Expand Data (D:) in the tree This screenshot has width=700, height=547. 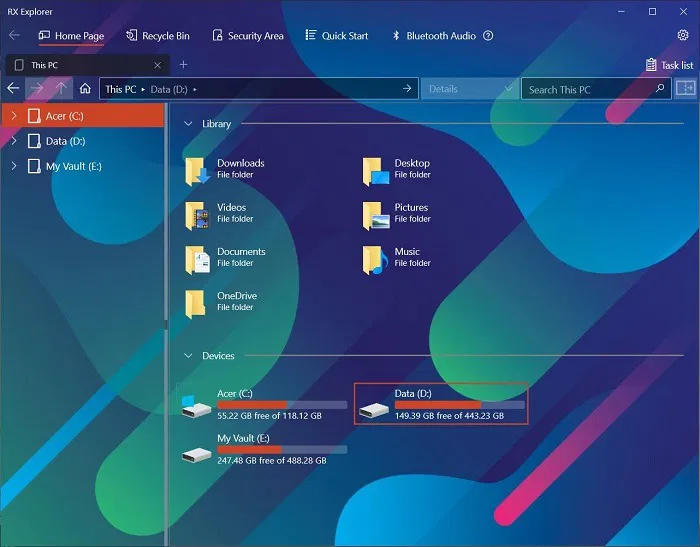[14, 141]
